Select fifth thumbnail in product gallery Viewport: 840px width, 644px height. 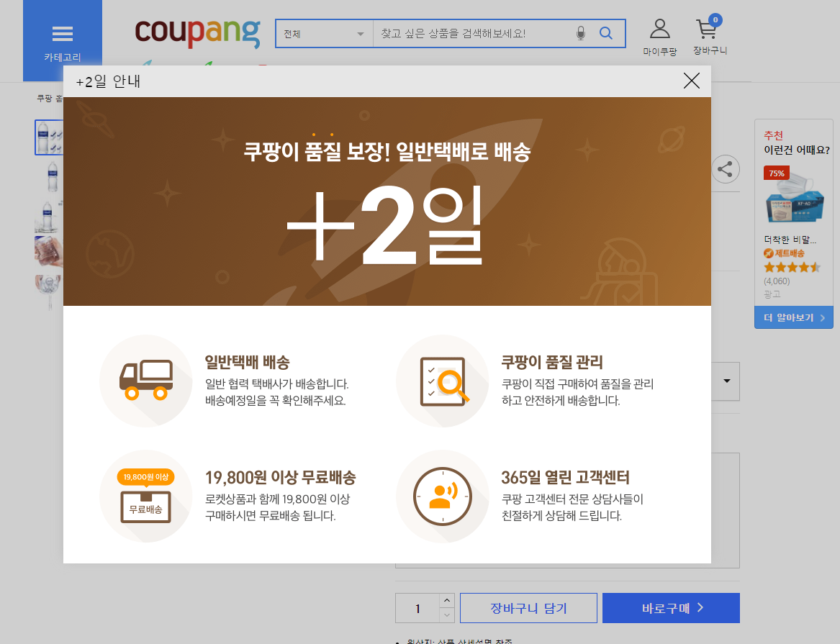tap(49, 291)
